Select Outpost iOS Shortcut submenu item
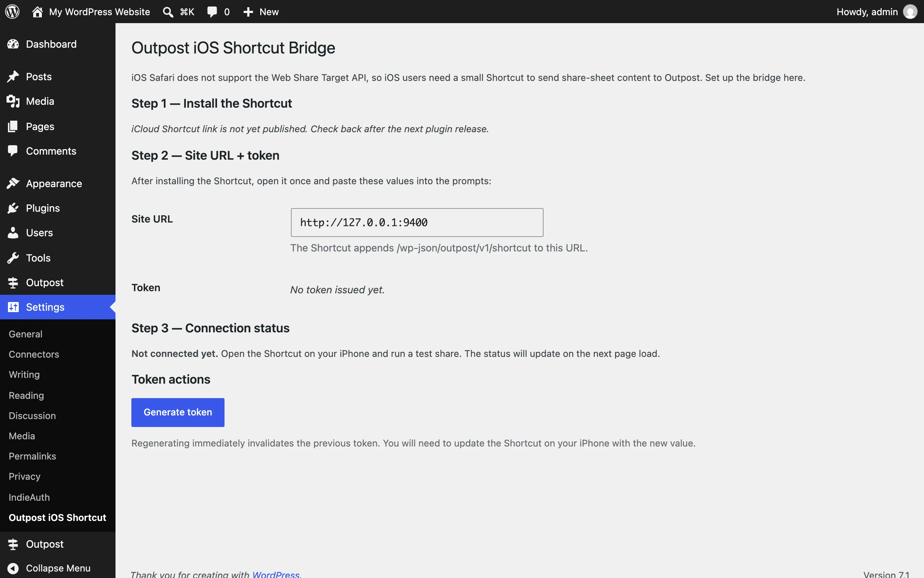924x578 pixels. [58, 518]
